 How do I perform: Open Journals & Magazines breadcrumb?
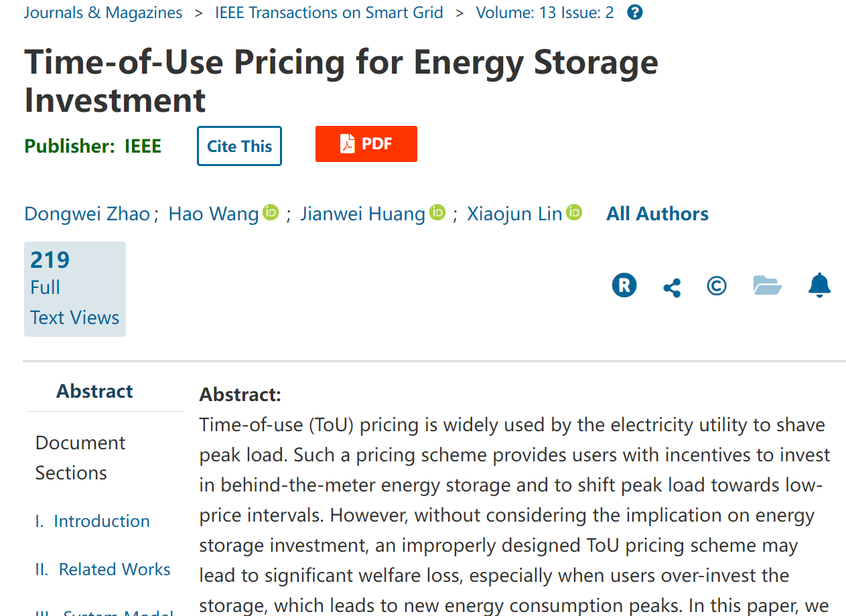tap(103, 13)
